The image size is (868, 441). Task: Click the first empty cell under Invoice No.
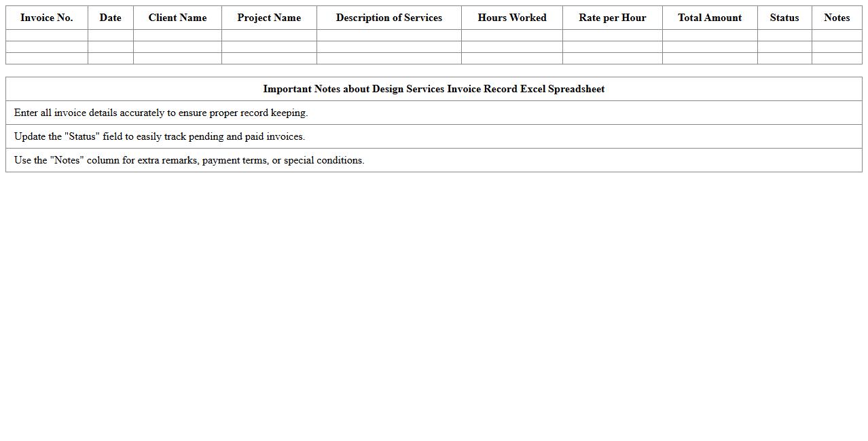(x=47, y=35)
